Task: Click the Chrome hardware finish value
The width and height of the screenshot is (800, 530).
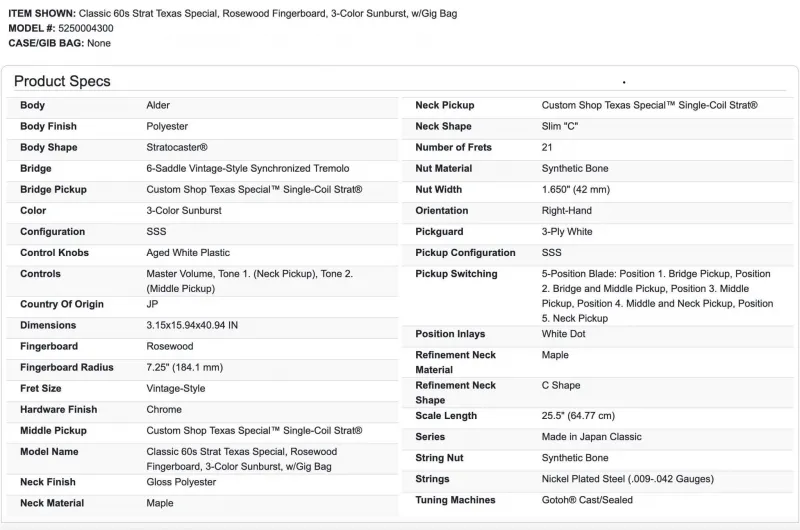Action: [164, 409]
